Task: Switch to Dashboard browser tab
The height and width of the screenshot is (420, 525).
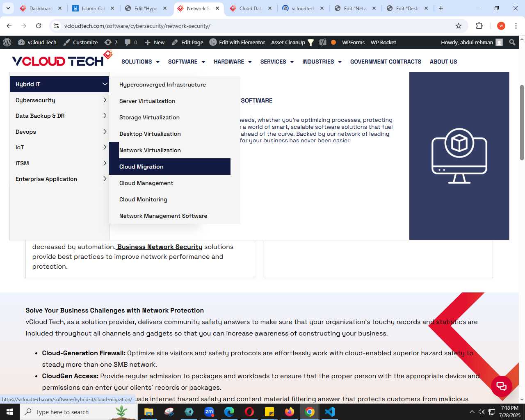Action: pyautogui.click(x=41, y=8)
